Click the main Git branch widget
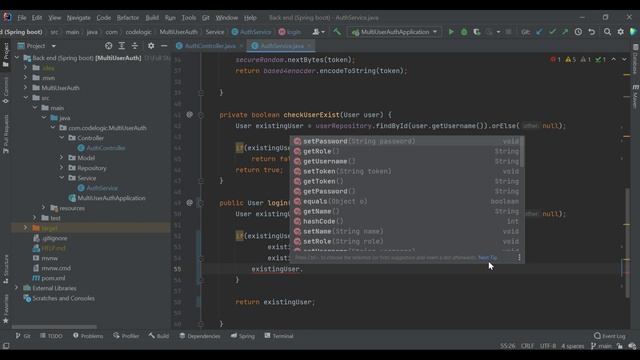 pyautogui.click(x=602, y=346)
